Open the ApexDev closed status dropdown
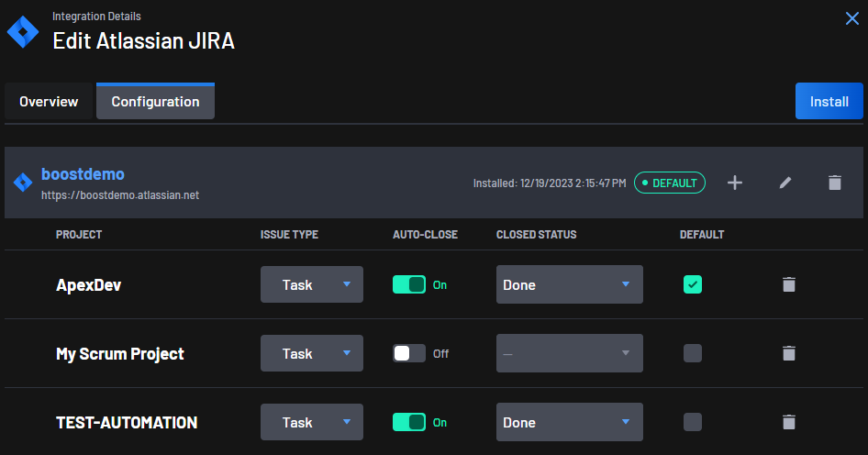The width and height of the screenshot is (868, 455). 570,284
